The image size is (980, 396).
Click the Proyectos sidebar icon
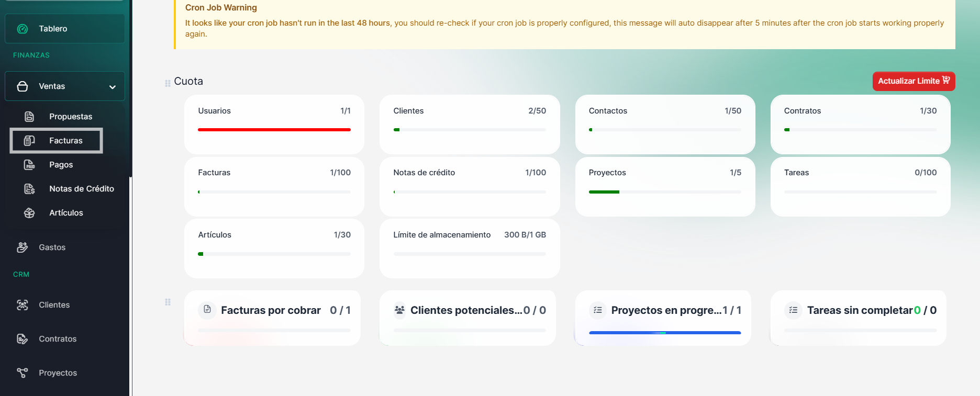[x=23, y=373]
